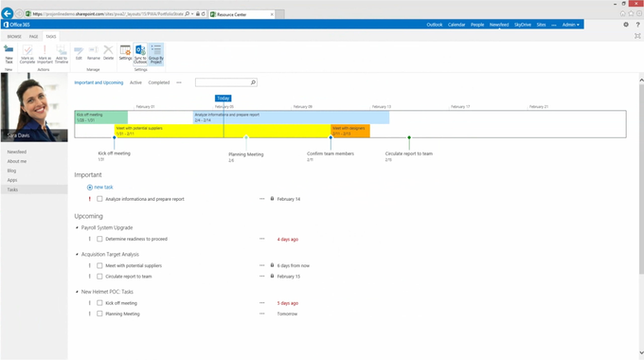Click the lock icon beside February 15
644x360 pixels.
pos(272,276)
